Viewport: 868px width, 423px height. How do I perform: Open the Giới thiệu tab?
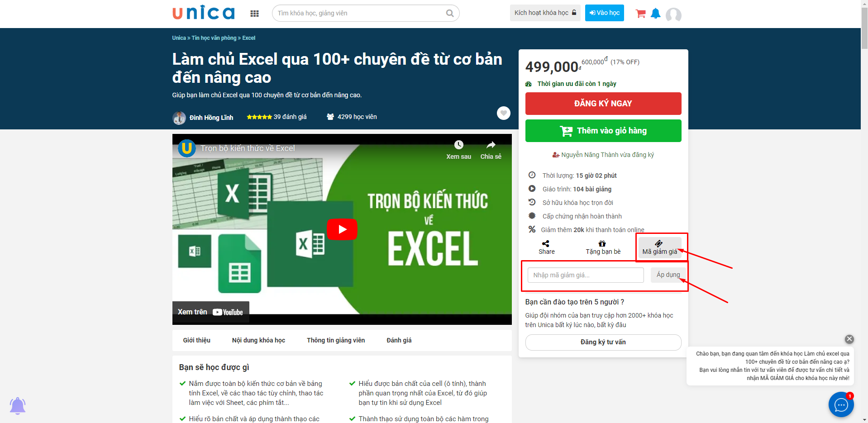click(197, 340)
